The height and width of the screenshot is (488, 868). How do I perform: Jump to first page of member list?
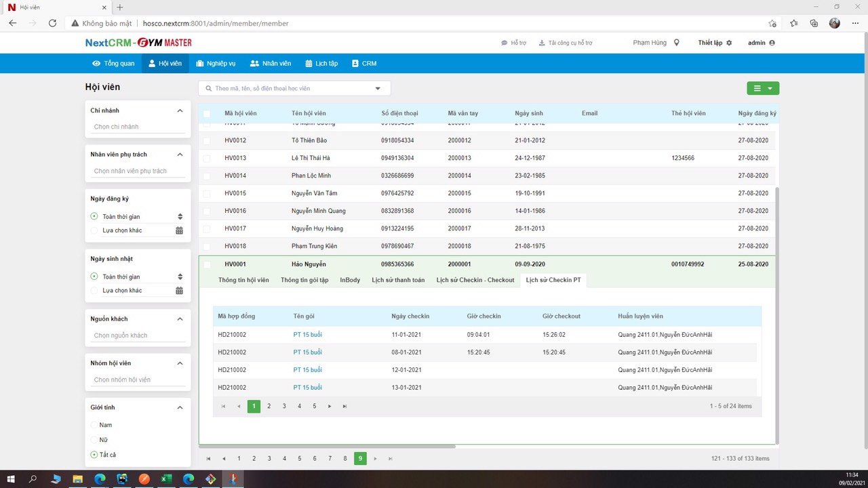[208, 459]
